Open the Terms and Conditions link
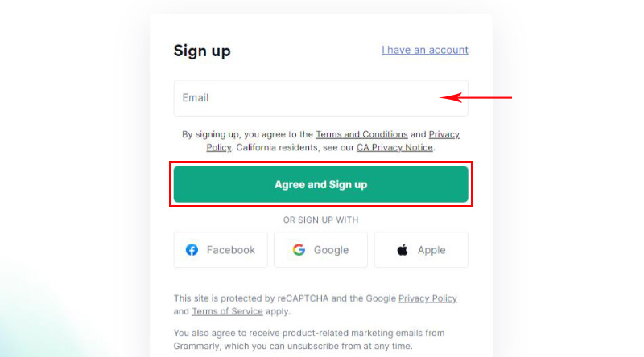644x357 pixels. point(361,134)
